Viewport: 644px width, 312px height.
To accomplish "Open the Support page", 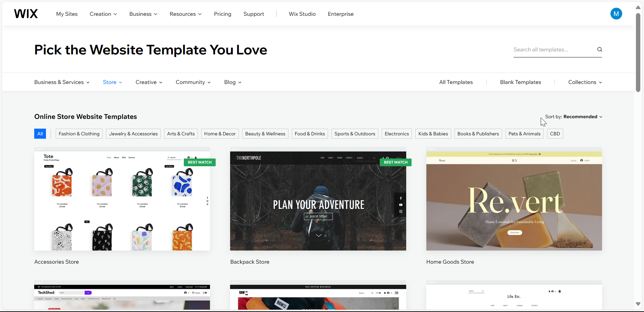I will click(x=254, y=14).
